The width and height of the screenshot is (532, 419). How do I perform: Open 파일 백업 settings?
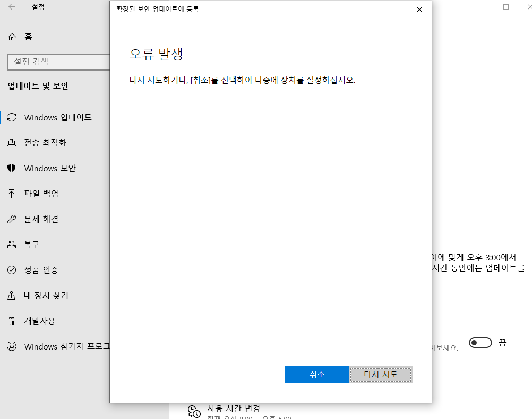coord(41,194)
